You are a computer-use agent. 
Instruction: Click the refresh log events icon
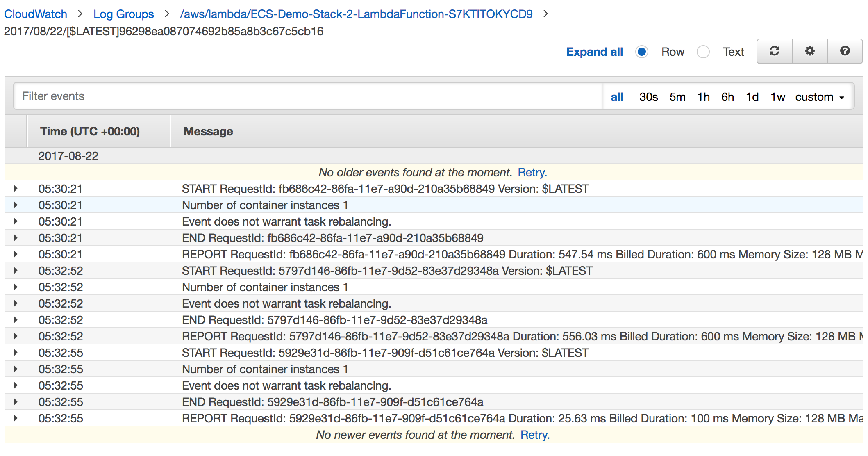(774, 51)
